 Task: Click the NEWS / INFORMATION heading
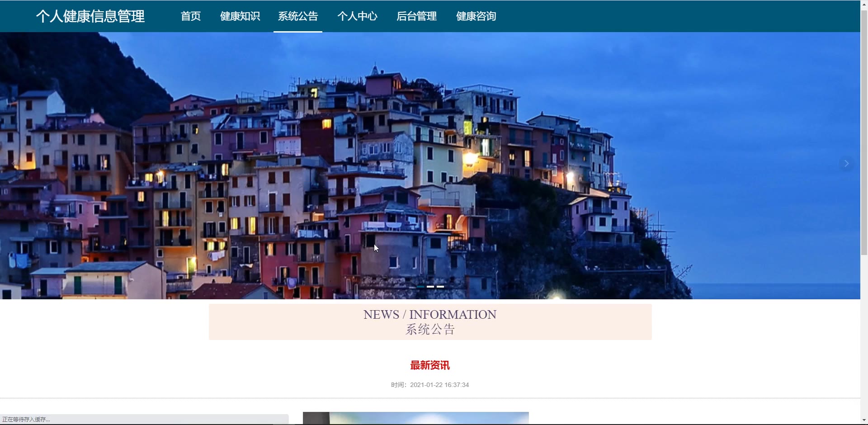(430, 315)
